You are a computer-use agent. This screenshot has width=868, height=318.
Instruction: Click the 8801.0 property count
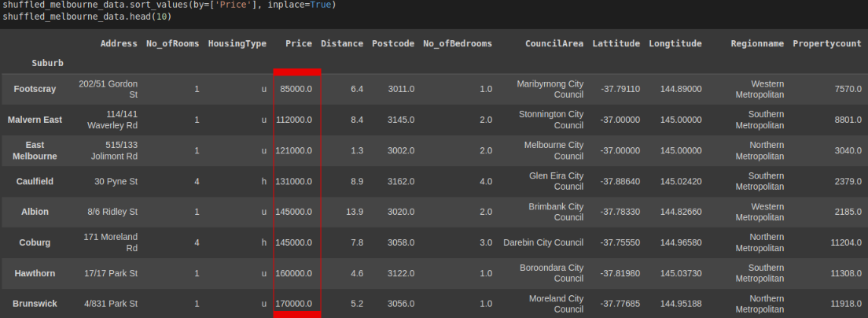click(848, 120)
